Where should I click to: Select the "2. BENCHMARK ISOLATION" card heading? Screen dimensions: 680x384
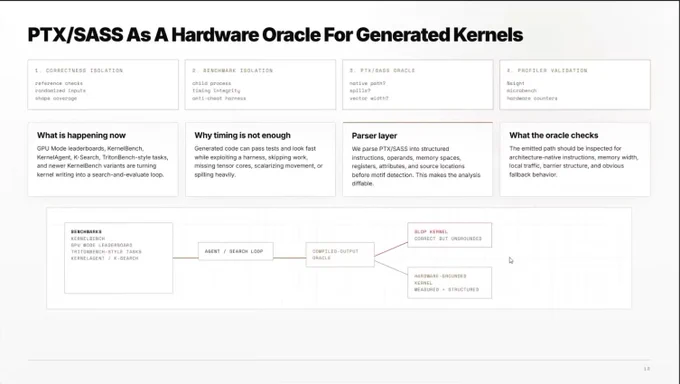coord(232,70)
